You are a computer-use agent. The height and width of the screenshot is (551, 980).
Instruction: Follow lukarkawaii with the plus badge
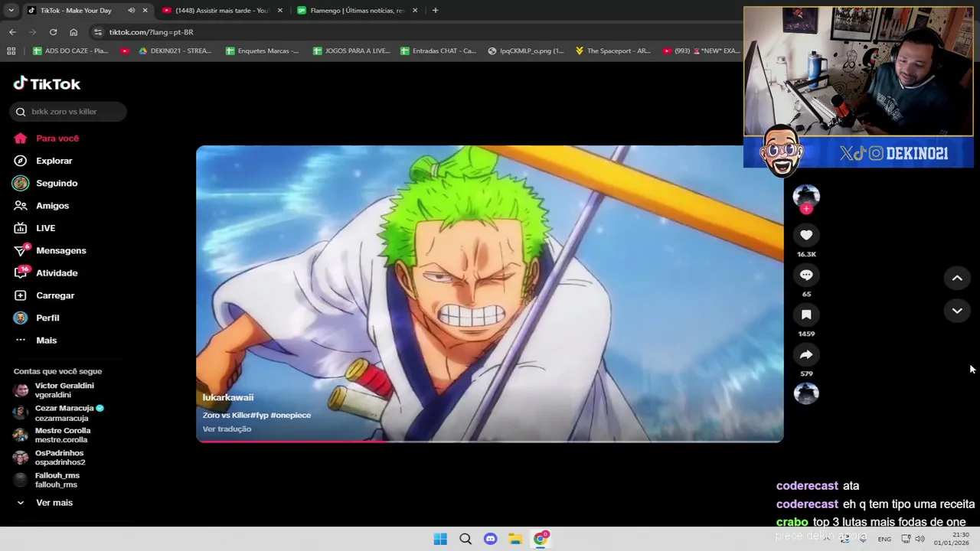pyautogui.click(x=806, y=208)
